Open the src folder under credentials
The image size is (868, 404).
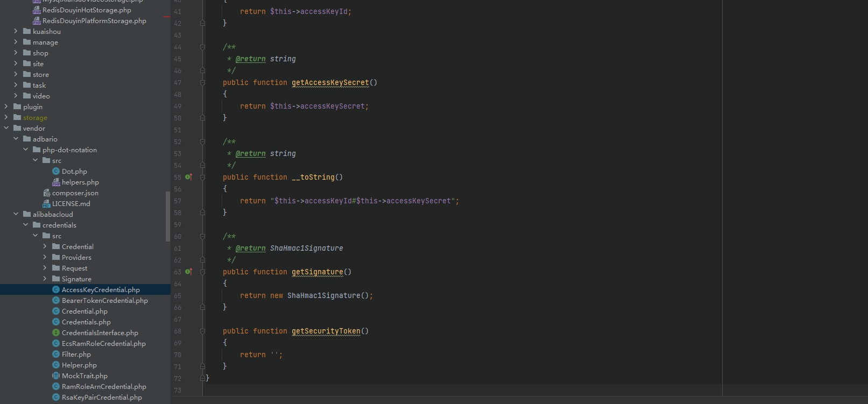[57, 236]
